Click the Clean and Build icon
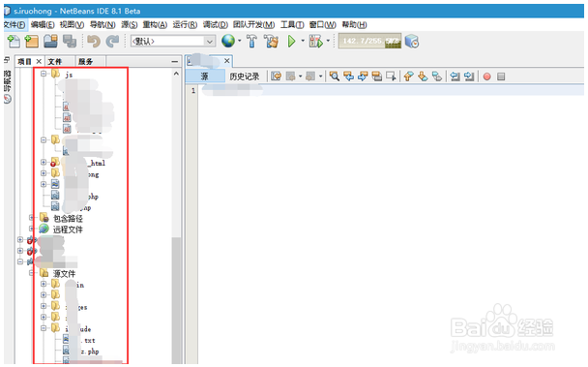This screenshot has height=367, width=588. pos(271,41)
